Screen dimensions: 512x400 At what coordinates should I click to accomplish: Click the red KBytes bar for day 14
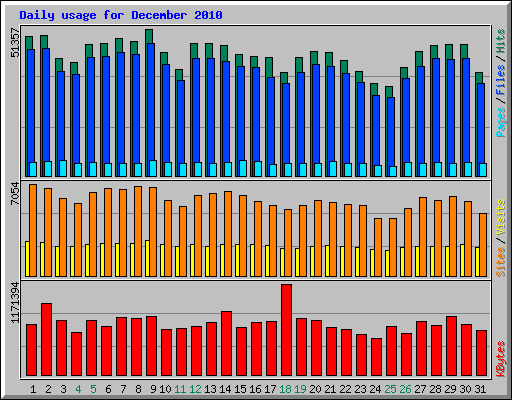(x=226, y=344)
